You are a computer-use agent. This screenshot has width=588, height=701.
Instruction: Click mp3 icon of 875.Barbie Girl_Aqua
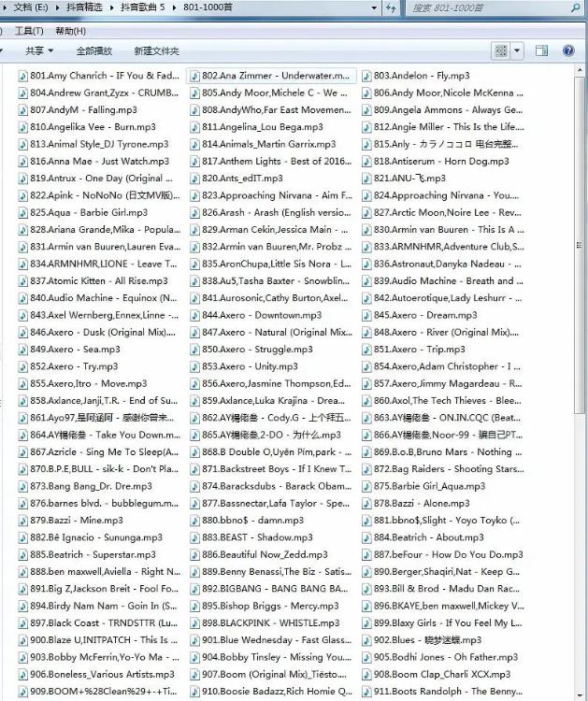point(366,486)
